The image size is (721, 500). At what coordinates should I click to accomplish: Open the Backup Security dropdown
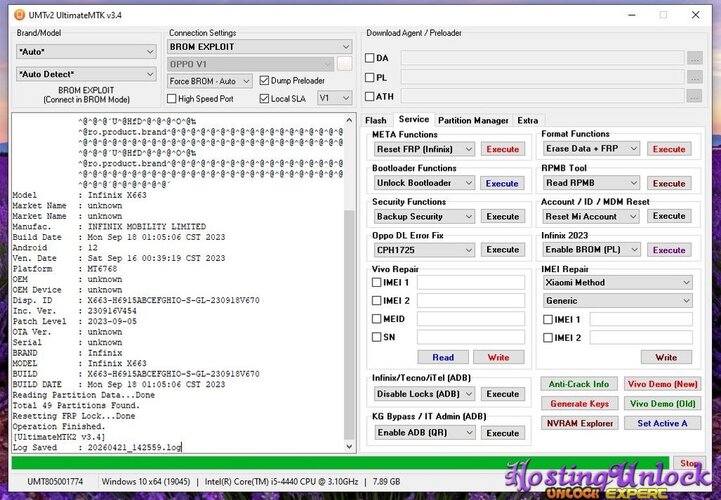(424, 216)
